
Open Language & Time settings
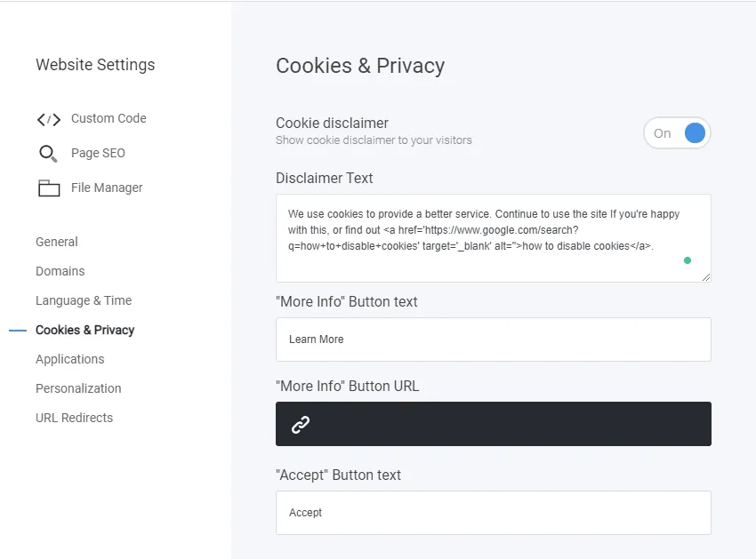[83, 300]
